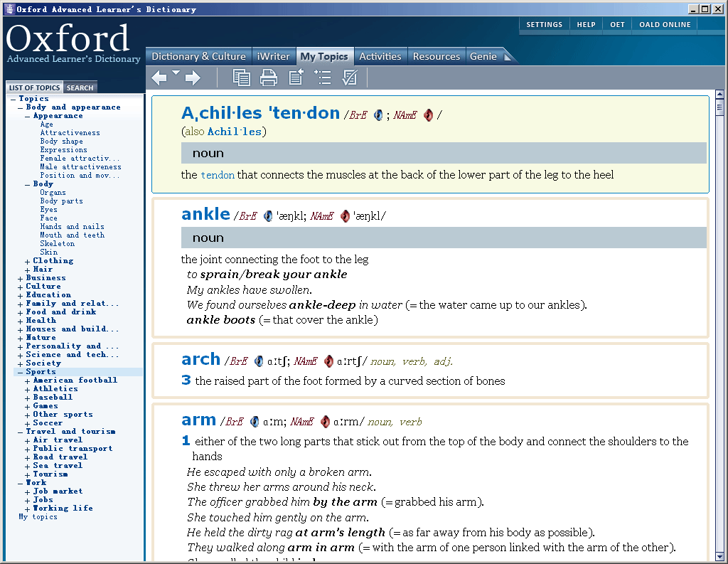Play NAmE pronunciation of arch
The height and width of the screenshot is (564, 728).
(x=328, y=361)
